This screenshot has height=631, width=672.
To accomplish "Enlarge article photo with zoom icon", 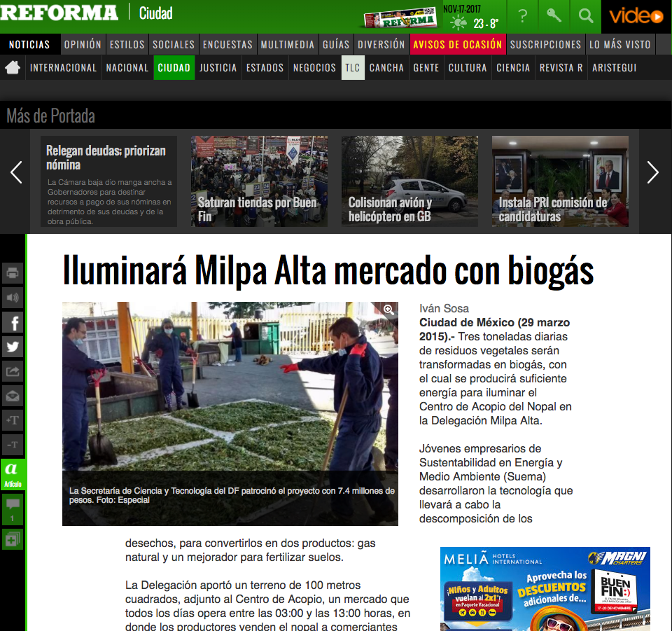I will click(x=388, y=310).
